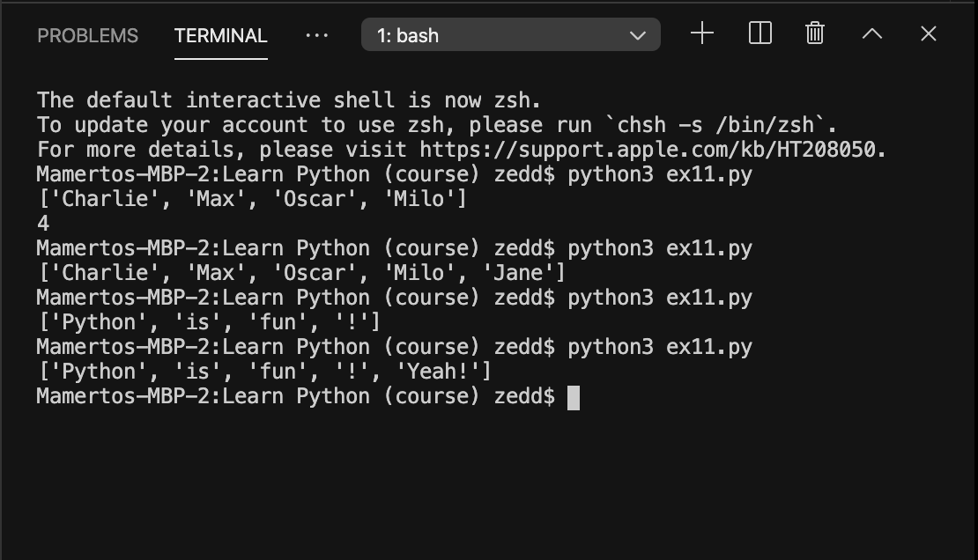Open the '1: bash' terminal selector dropdown
This screenshot has width=978, height=560.
click(511, 34)
